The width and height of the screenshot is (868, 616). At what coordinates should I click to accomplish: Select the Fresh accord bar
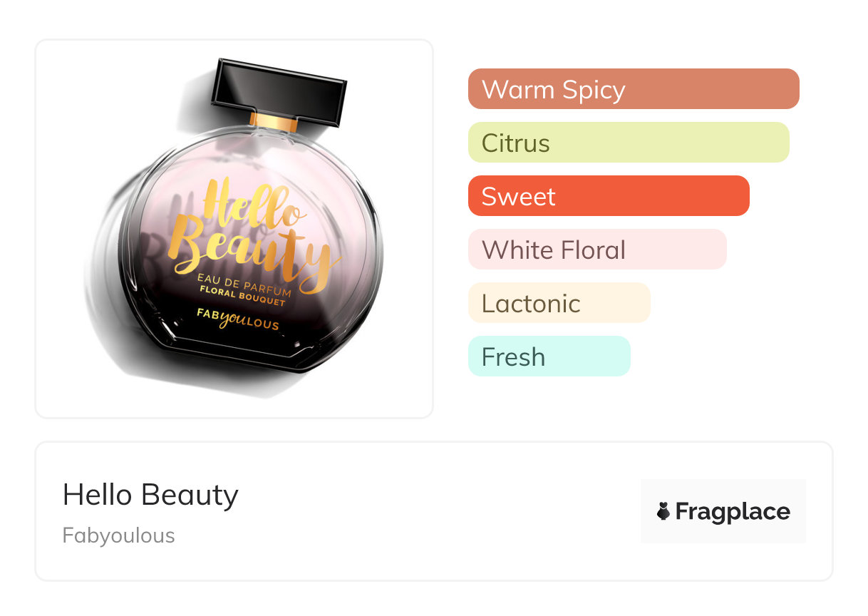click(549, 356)
